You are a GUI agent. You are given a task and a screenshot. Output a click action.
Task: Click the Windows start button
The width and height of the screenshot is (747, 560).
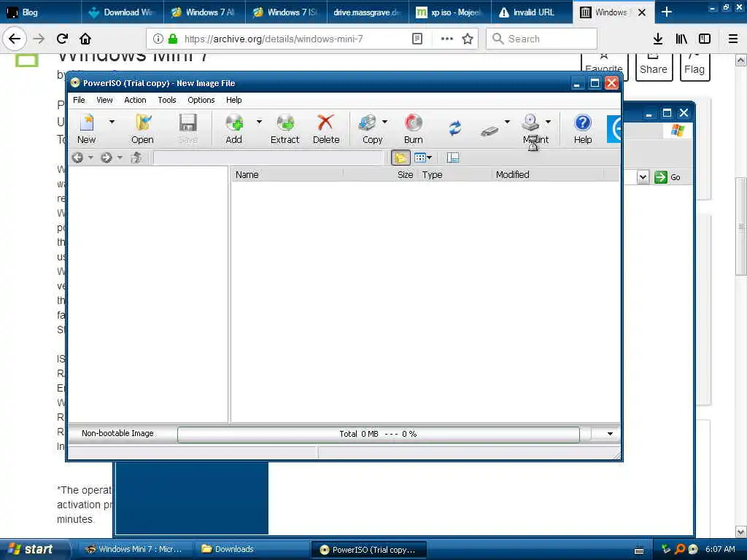34,549
